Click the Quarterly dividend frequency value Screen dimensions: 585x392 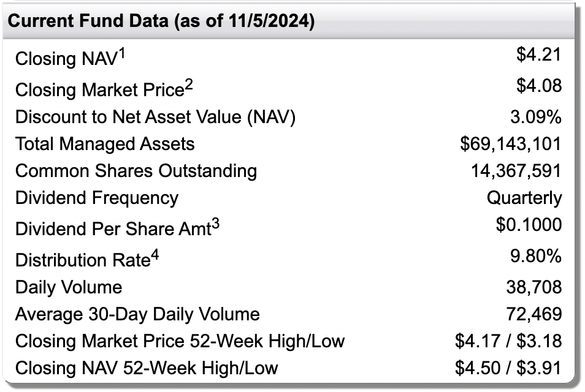point(524,198)
